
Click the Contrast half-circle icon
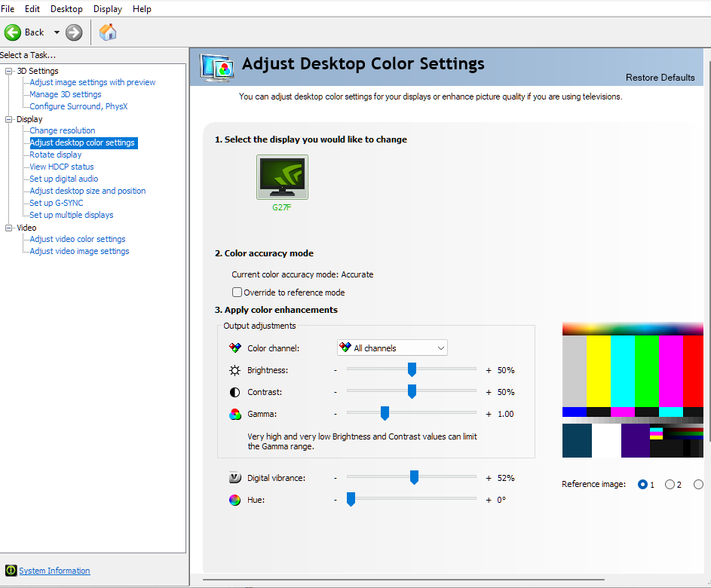pos(235,392)
